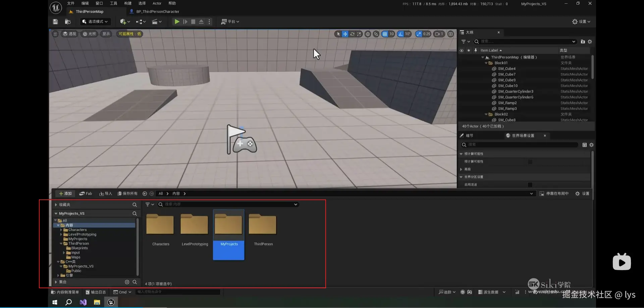Viewport: 644px width, 308px height.
Task: Go back in Content Browser history
Action: (145, 194)
